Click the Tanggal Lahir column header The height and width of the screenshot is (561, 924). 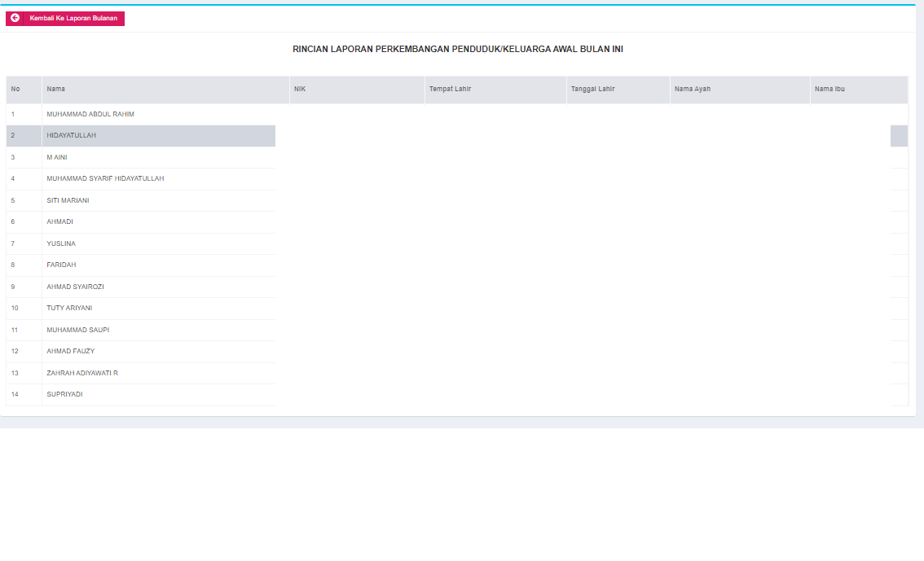[x=593, y=89]
